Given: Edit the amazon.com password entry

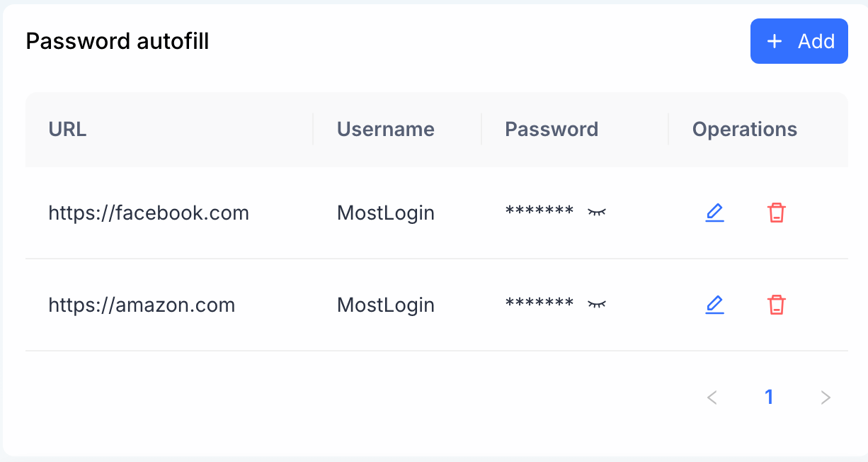Looking at the screenshot, I should (714, 305).
